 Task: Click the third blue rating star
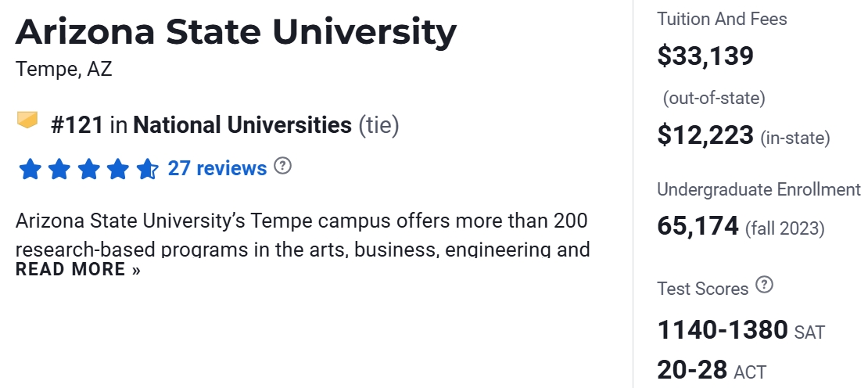coord(88,169)
